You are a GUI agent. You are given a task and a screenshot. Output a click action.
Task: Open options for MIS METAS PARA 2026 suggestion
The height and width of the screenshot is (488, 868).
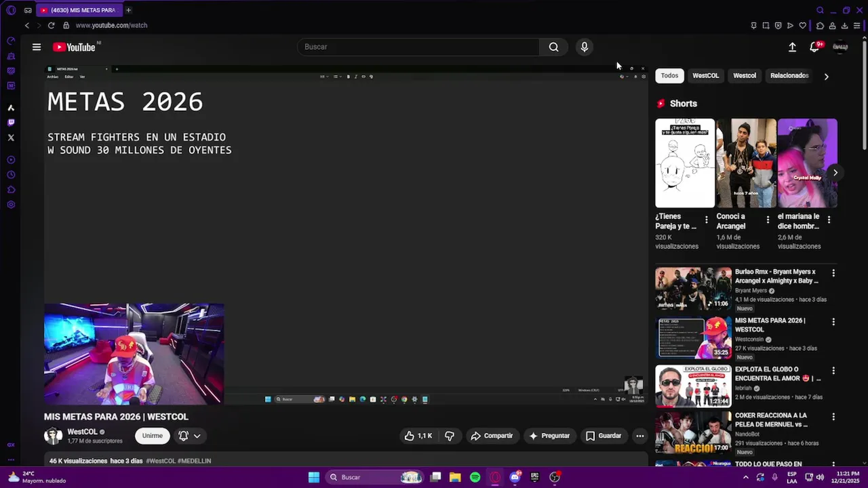[x=833, y=322]
